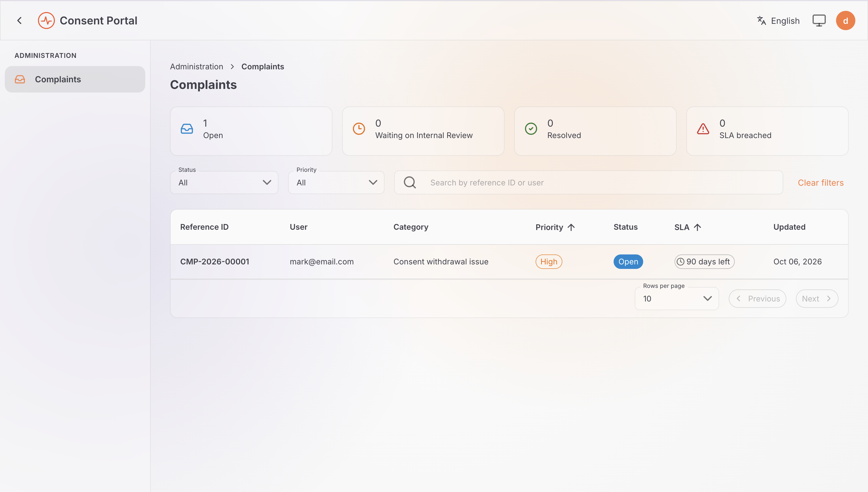Viewport: 868px width, 492px height.
Task: Click the Consent Portal heartbeat logo
Action: point(46,20)
